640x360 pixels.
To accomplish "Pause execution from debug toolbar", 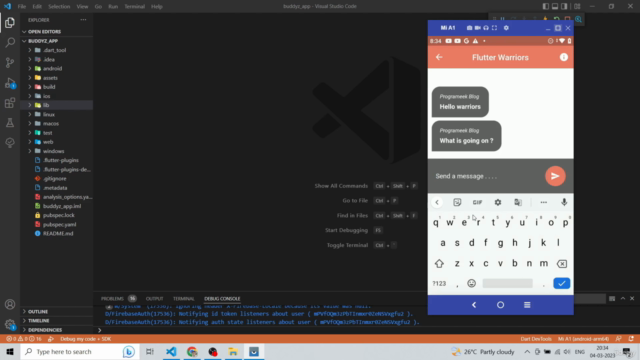I will point(503,19).
